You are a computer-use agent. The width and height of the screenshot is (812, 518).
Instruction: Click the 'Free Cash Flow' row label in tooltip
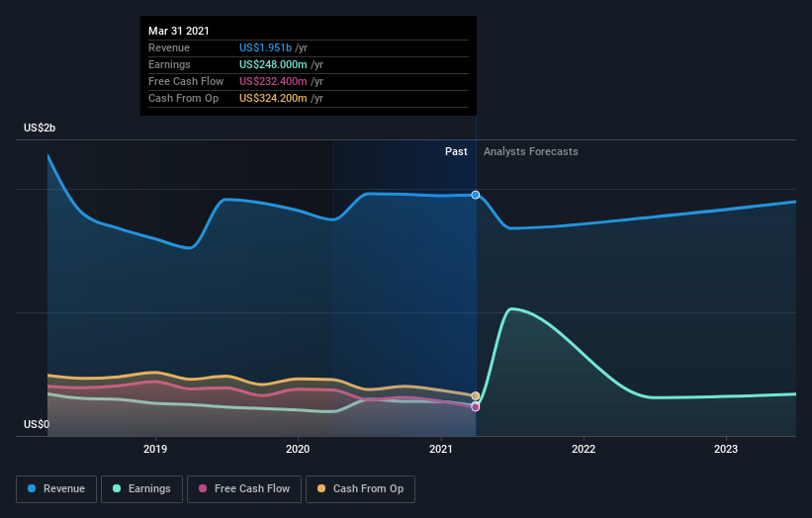[x=186, y=81]
